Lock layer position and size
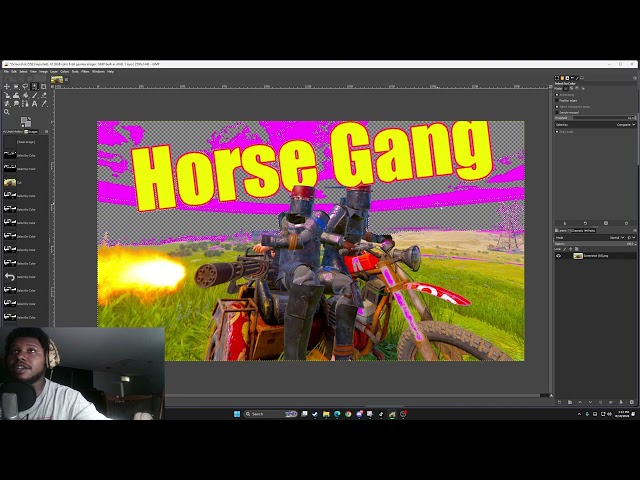The width and height of the screenshot is (640, 480). 571,249
